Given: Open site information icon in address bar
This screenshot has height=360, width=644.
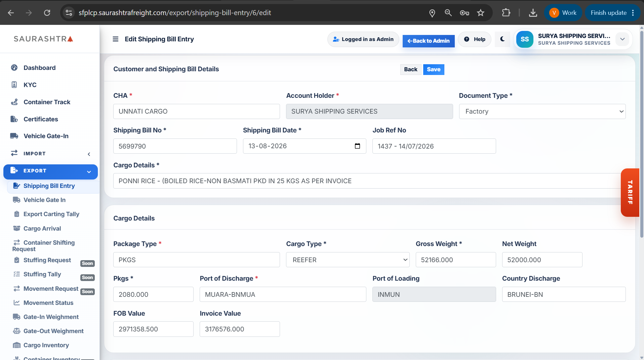Looking at the screenshot, I should coord(69,13).
